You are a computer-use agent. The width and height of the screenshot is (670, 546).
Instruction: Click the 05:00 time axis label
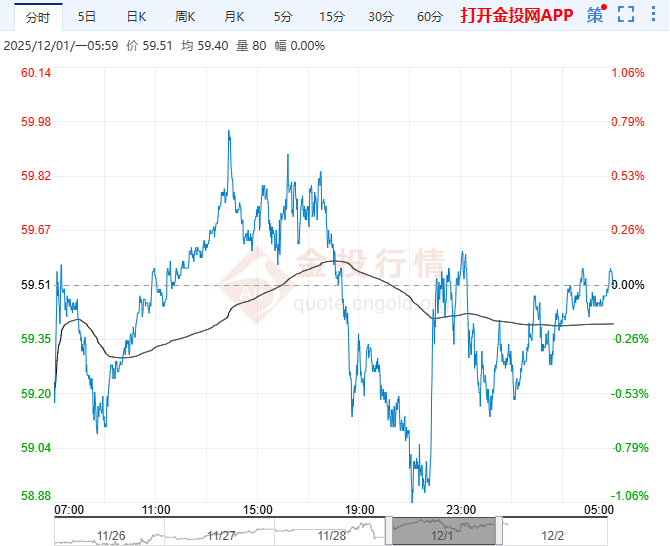(599, 510)
